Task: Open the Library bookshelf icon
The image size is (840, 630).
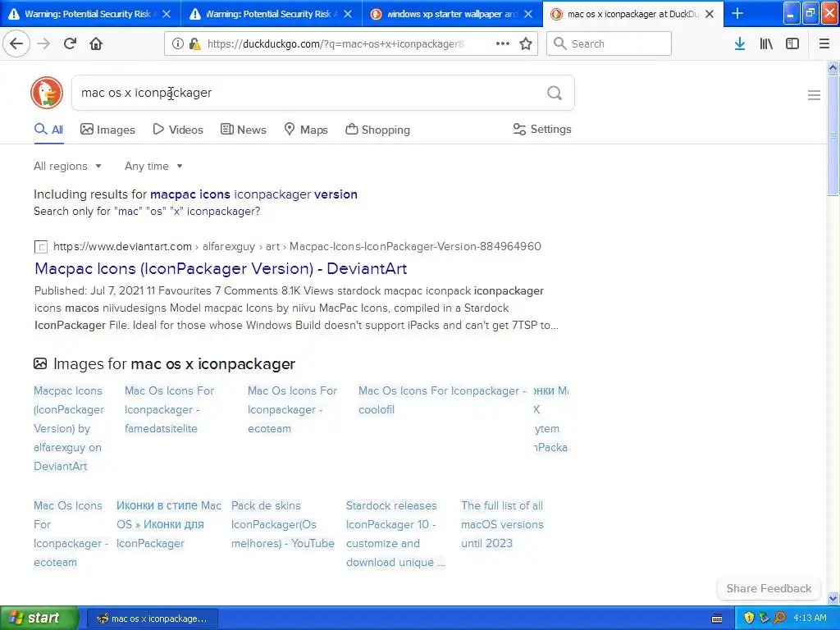Action: [x=766, y=43]
